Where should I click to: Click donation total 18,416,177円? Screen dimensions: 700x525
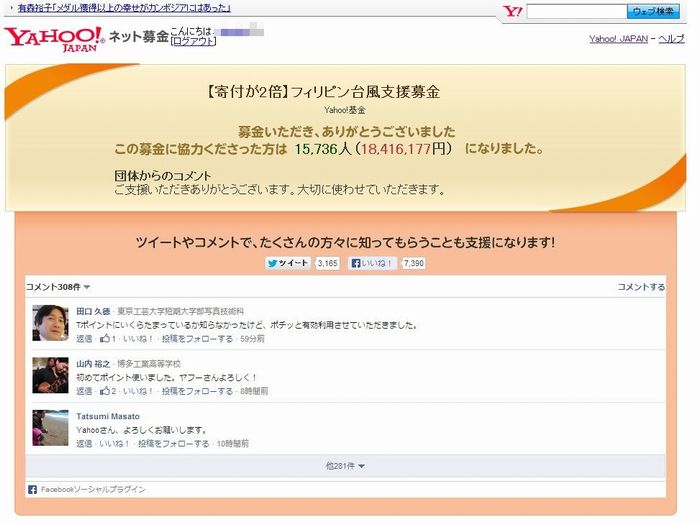[405, 149]
